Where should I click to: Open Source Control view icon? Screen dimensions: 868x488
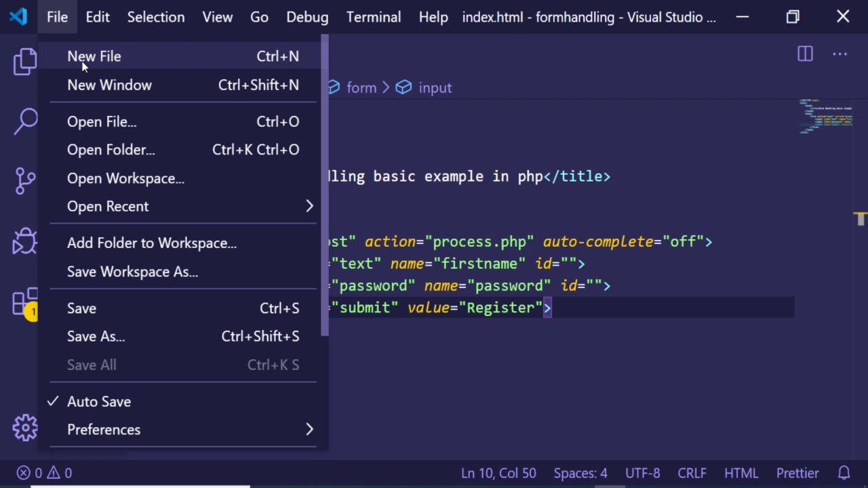(x=25, y=181)
